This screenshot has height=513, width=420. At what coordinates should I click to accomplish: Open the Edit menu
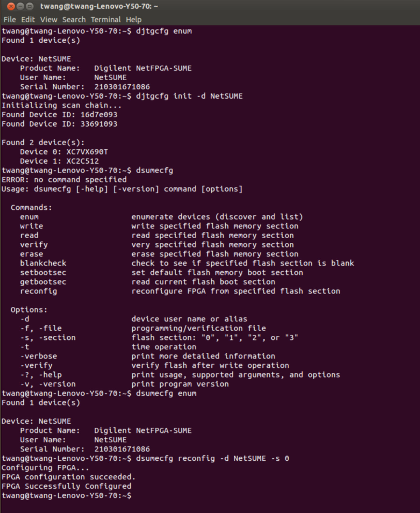click(28, 20)
